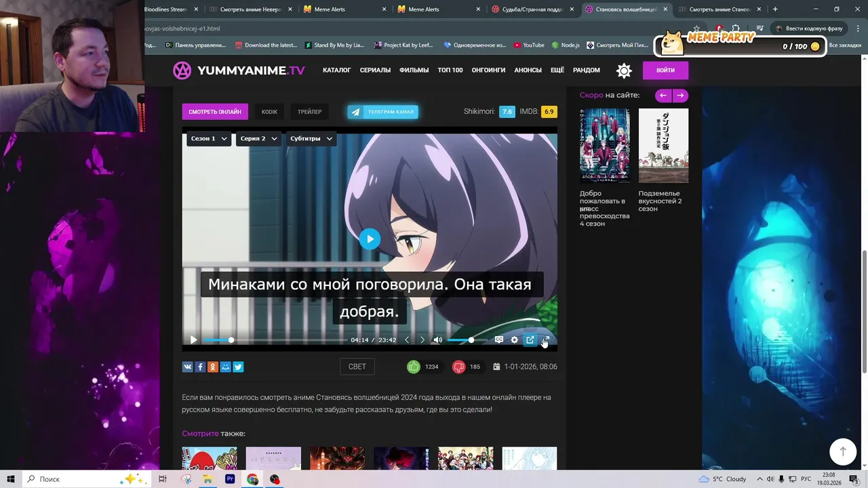Select the KODIK player tab
Viewport: 868px width, 488px height.
click(x=269, y=112)
